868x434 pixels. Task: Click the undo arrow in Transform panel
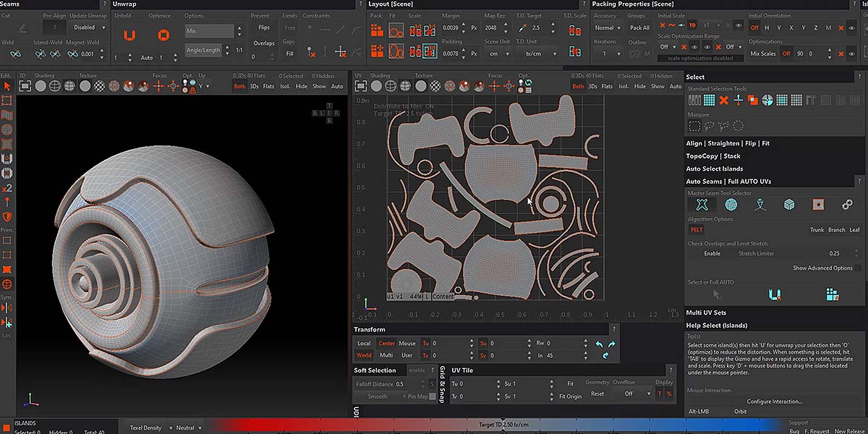tap(599, 344)
